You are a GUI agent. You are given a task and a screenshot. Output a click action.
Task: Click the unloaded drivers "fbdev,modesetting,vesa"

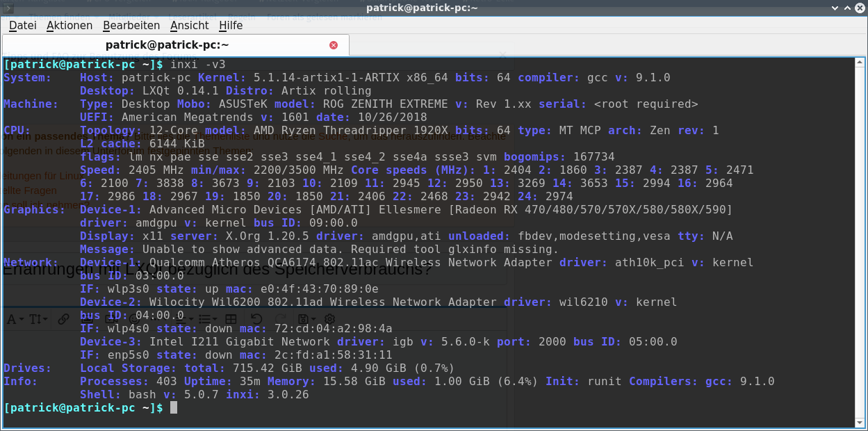tap(594, 236)
